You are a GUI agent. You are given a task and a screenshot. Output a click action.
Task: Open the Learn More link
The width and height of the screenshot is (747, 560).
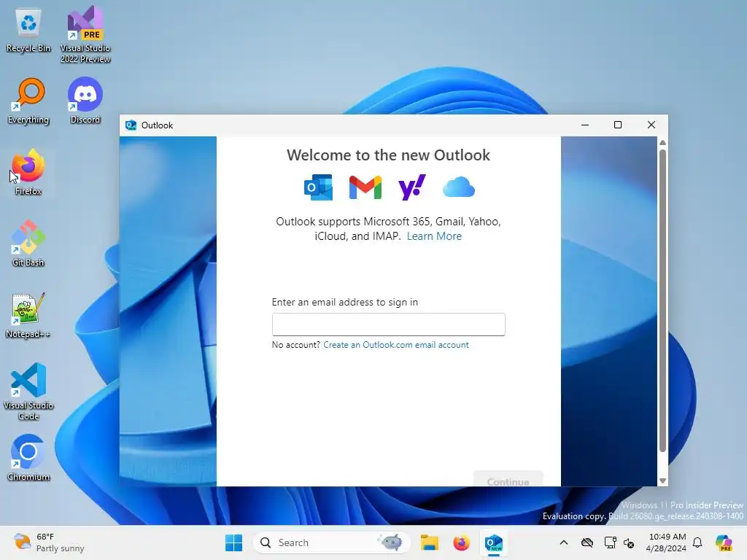(x=434, y=236)
